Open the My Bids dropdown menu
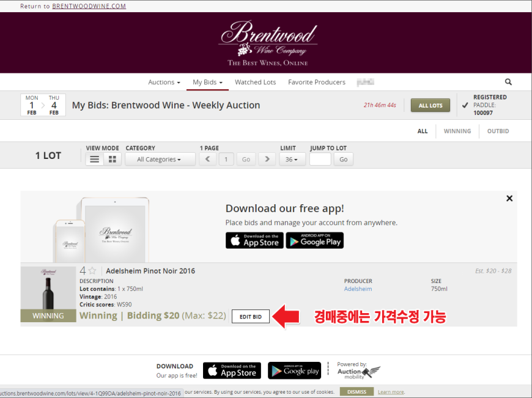Screen dimensions: 532x398 click(x=208, y=82)
